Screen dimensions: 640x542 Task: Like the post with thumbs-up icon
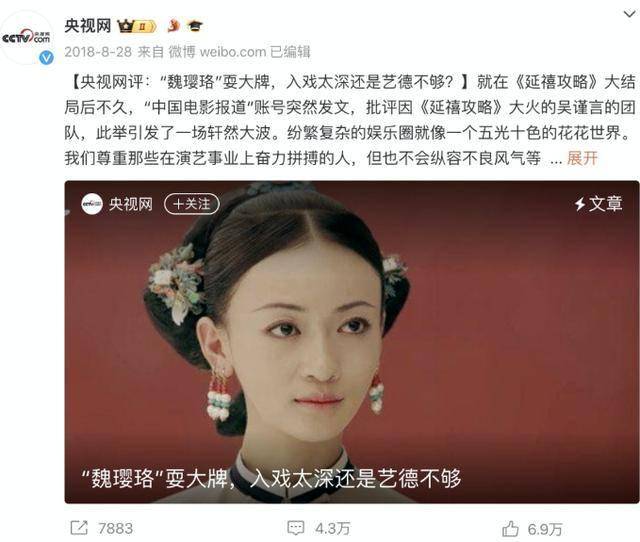coord(510,529)
